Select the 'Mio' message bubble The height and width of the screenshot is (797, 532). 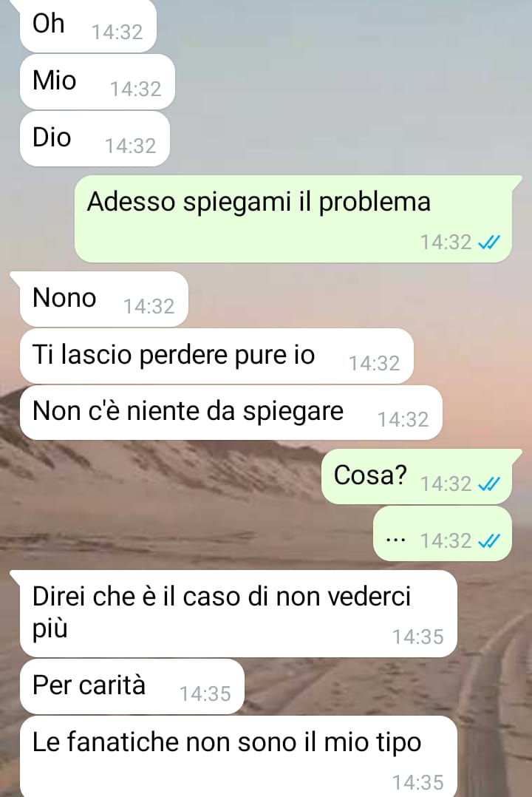pos(97,82)
